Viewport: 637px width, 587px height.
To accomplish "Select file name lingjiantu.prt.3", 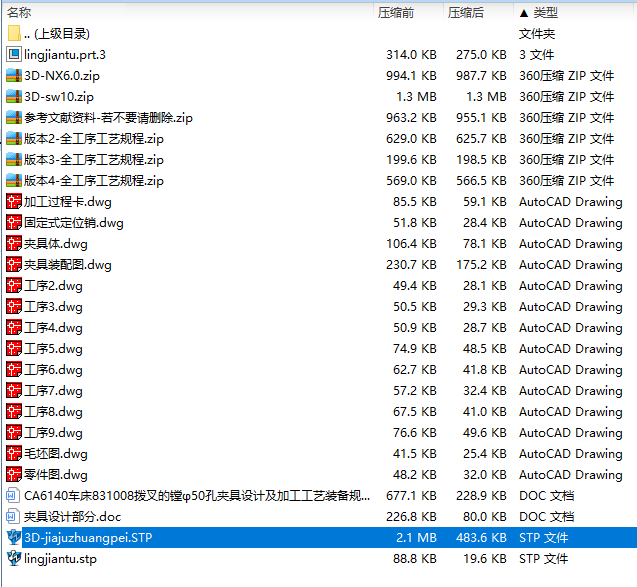I will pyautogui.click(x=65, y=54).
